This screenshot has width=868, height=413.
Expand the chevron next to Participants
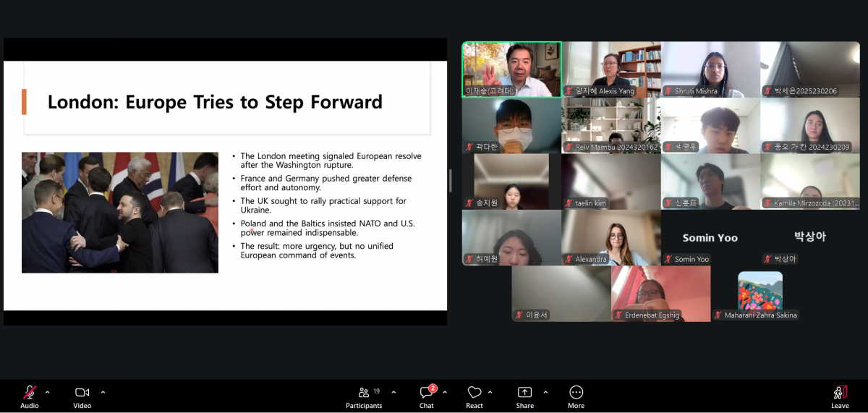pos(393,392)
